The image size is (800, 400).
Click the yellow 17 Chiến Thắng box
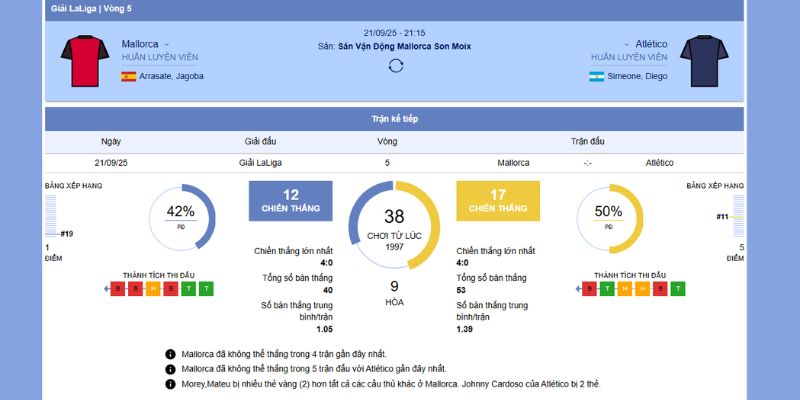(498, 200)
